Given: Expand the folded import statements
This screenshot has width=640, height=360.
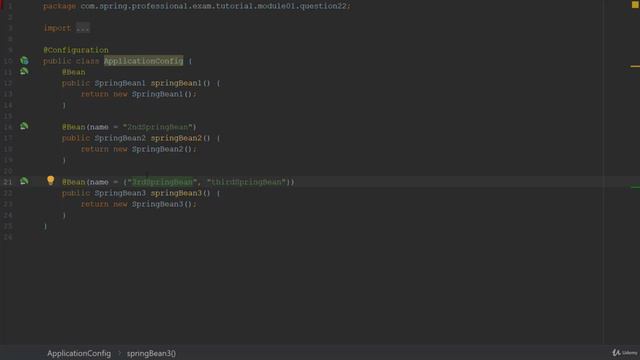Looking at the screenshot, I should (x=82, y=28).
